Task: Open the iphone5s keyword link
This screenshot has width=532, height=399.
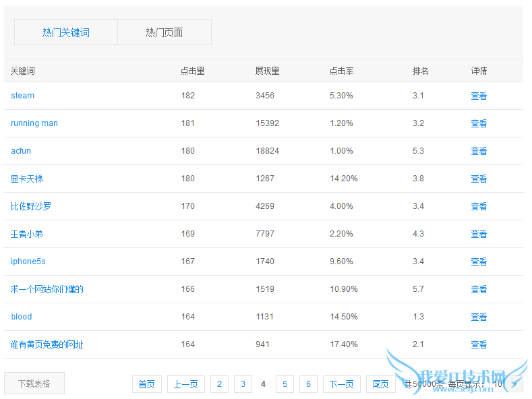Action: [28, 262]
